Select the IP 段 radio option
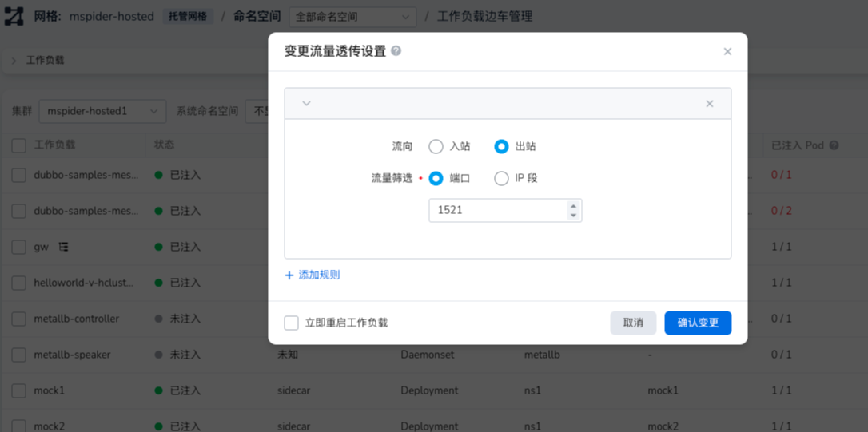The image size is (868, 432). click(x=501, y=178)
